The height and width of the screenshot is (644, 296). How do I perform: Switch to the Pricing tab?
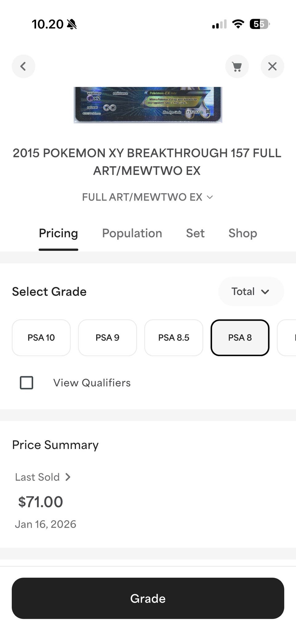[58, 234]
